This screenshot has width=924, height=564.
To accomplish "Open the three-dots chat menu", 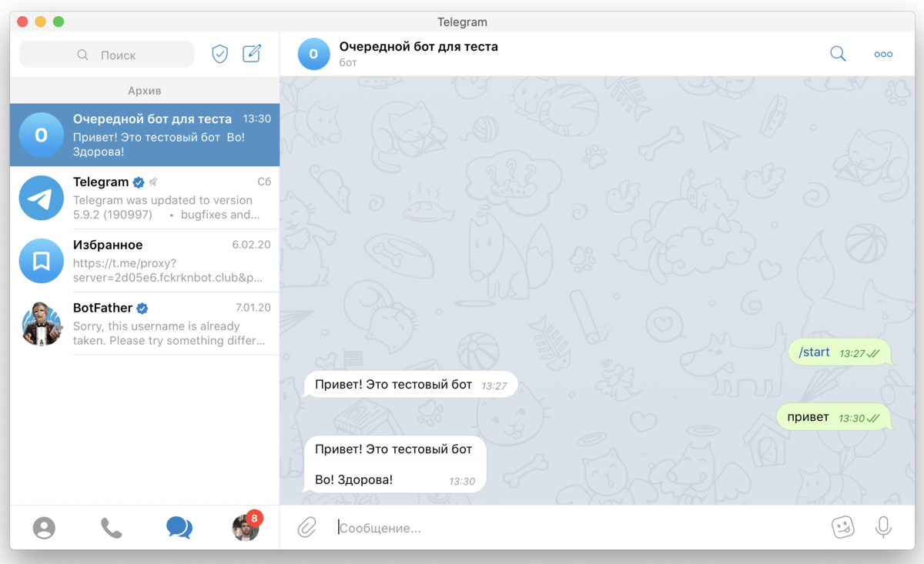I will click(x=883, y=55).
